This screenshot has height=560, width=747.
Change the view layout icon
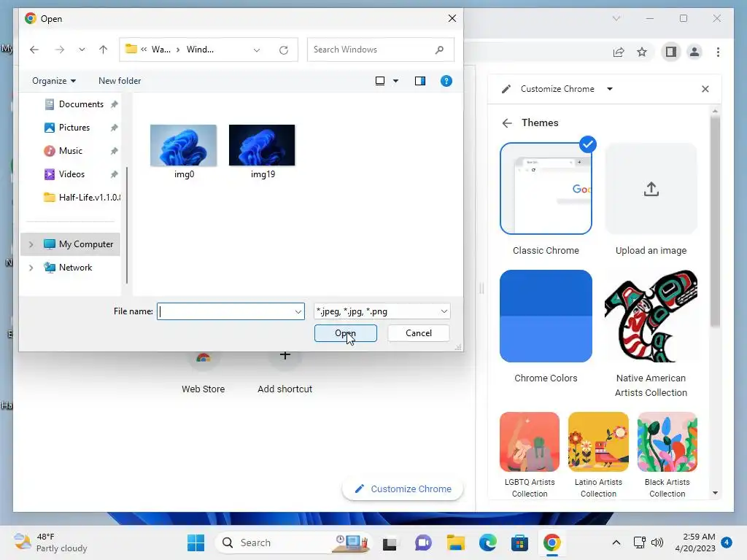(380, 81)
